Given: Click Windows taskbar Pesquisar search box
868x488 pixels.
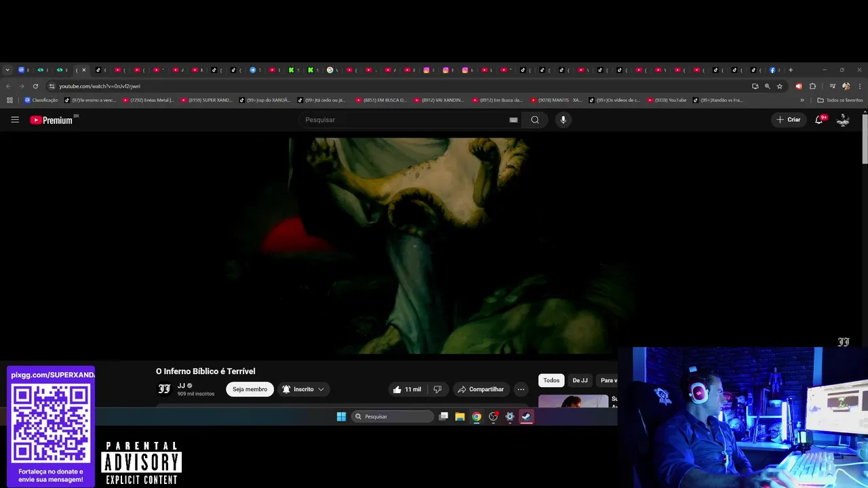Looking at the screenshot, I should [x=393, y=417].
